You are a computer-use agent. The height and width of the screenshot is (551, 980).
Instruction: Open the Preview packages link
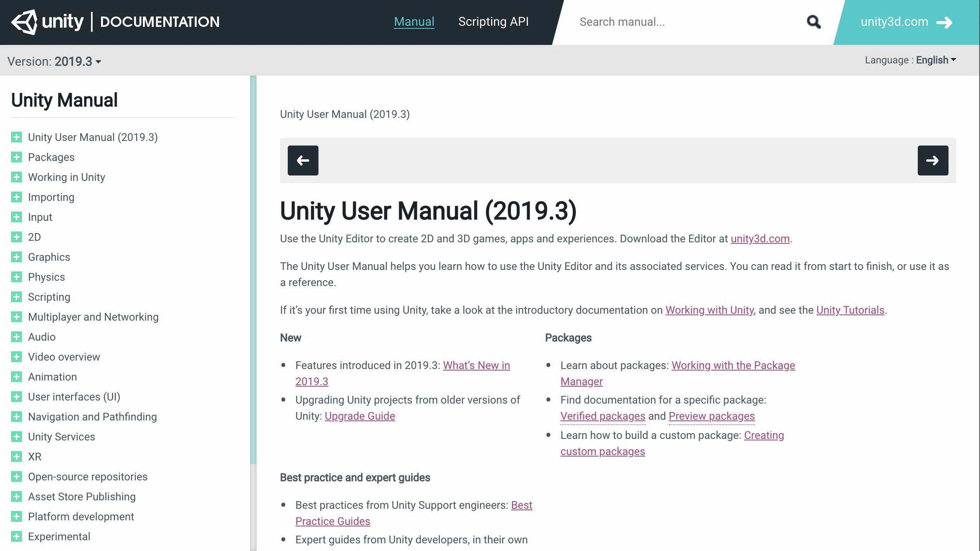click(711, 416)
